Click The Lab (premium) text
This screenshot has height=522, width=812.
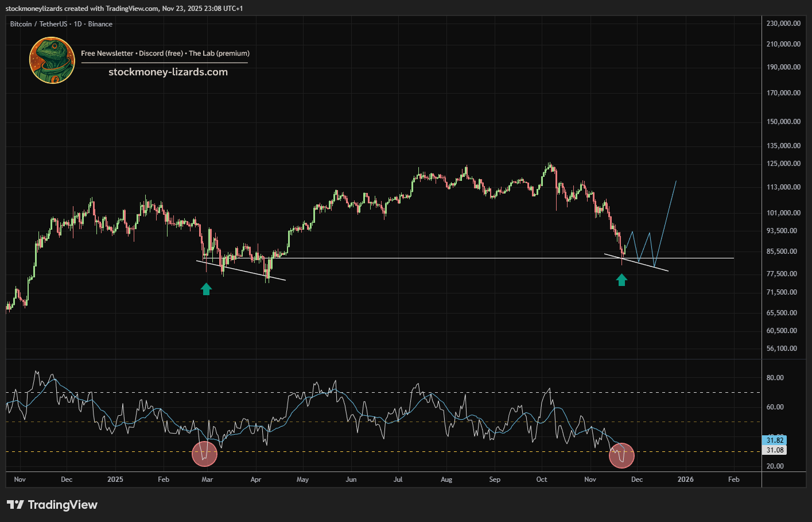click(219, 53)
